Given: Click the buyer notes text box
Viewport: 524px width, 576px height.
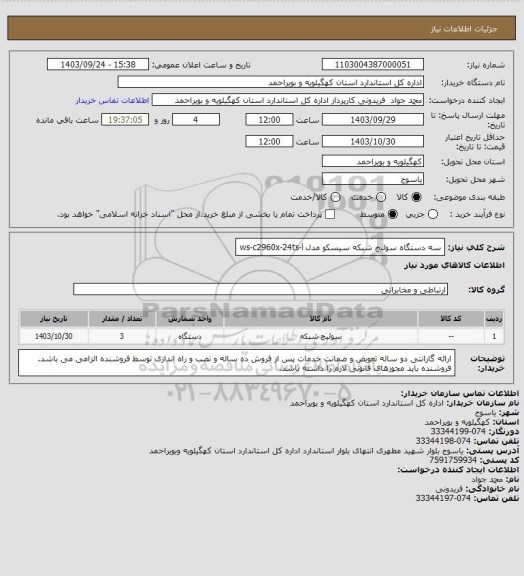Looking at the screenshot, I should tap(237, 363).
